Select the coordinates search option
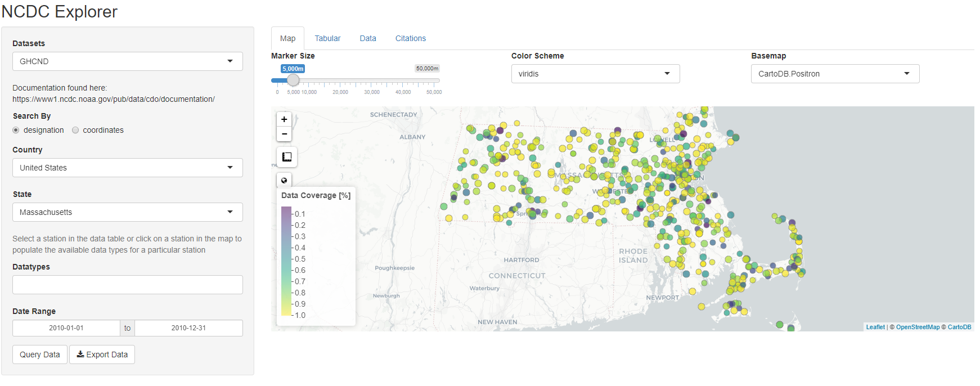The width and height of the screenshot is (980, 386). [x=75, y=130]
